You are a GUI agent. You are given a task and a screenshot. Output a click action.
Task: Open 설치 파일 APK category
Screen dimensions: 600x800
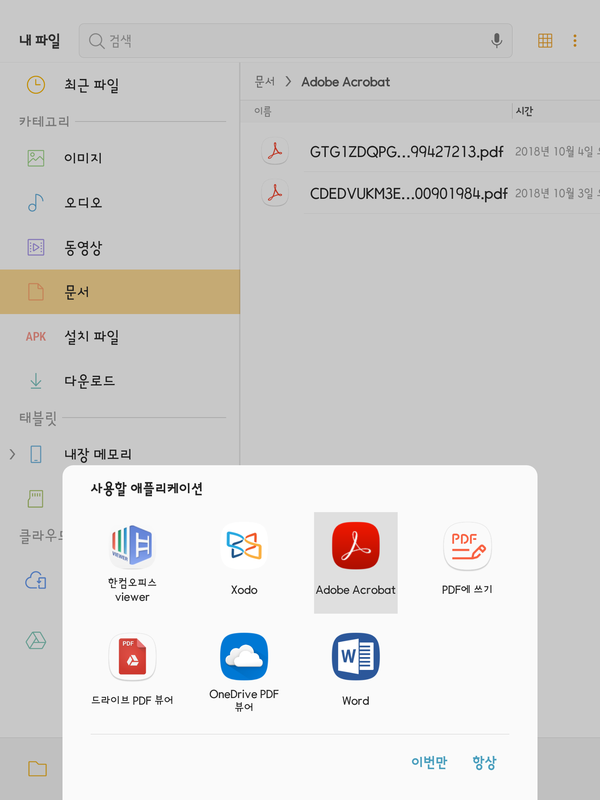120,336
